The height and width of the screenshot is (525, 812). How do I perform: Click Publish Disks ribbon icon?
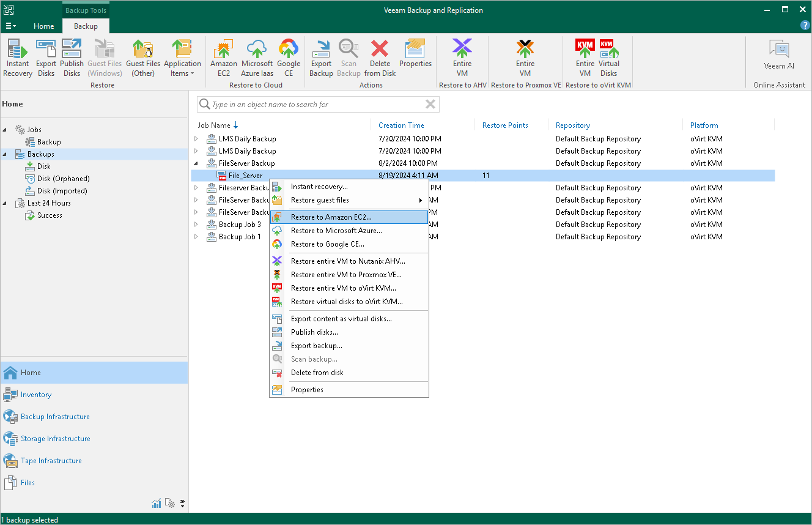pyautogui.click(x=72, y=58)
